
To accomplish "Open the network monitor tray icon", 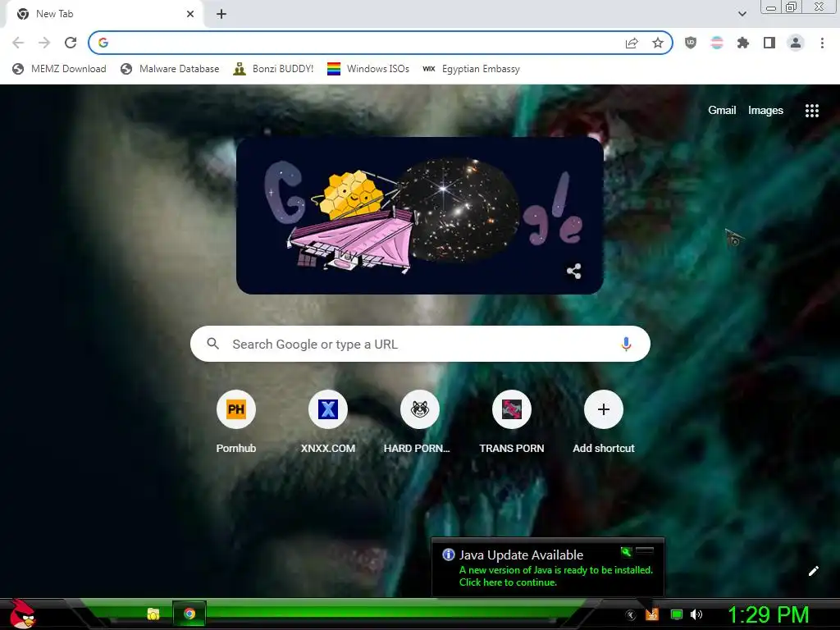I will pyautogui.click(x=677, y=614).
